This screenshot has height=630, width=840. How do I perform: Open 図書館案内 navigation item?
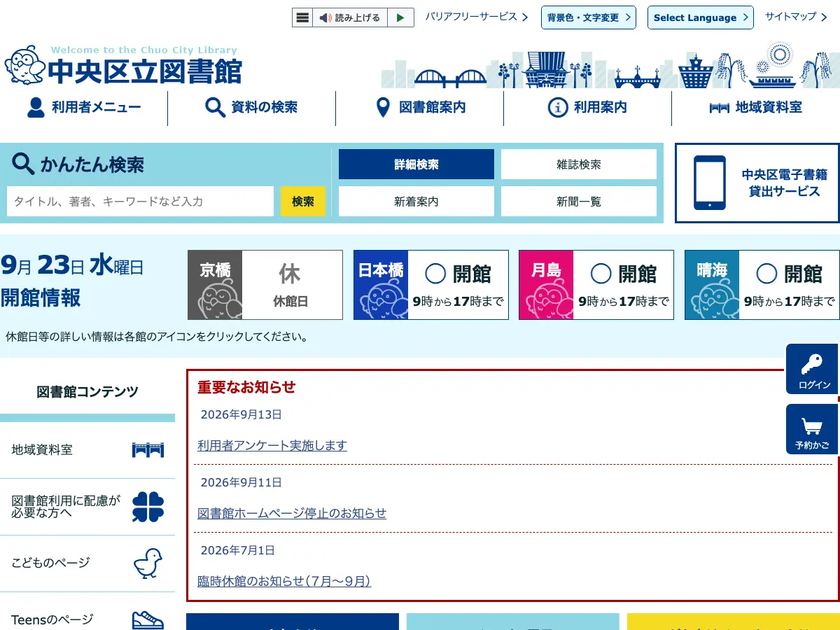pyautogui.click(x=420, y=108)
